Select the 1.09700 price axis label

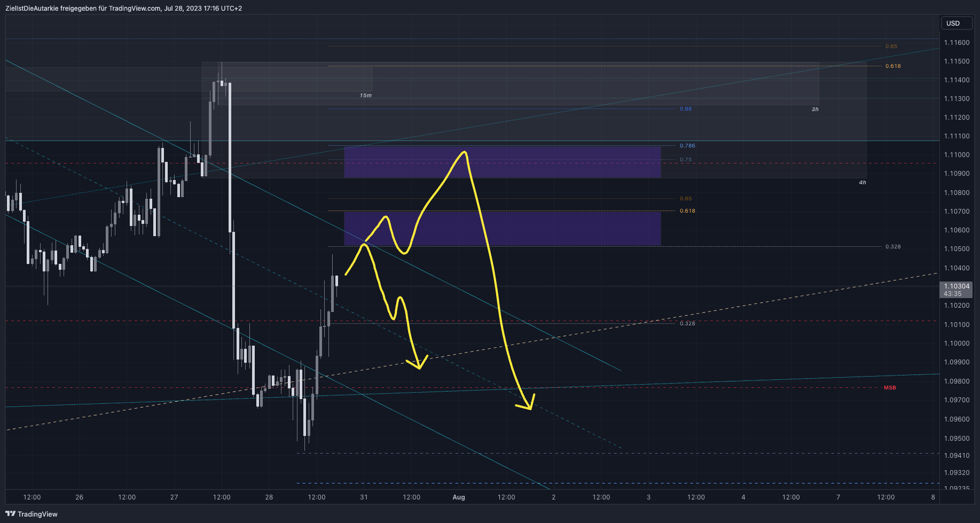(957, 400)
